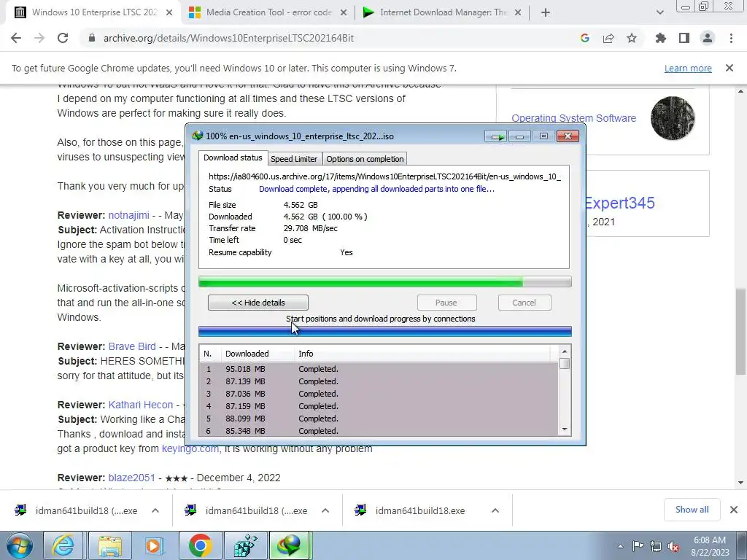Open the Chrome three-dot menu

click(731, 38)
